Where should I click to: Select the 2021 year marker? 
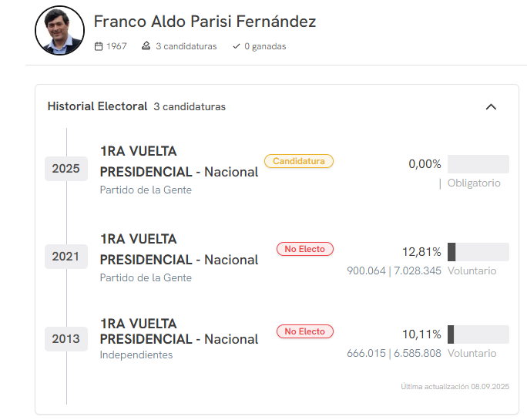click(x=66, y=256)
